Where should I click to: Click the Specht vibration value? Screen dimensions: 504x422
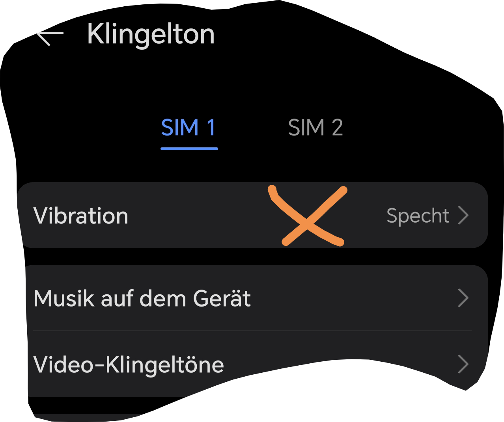tap(418, 216)
